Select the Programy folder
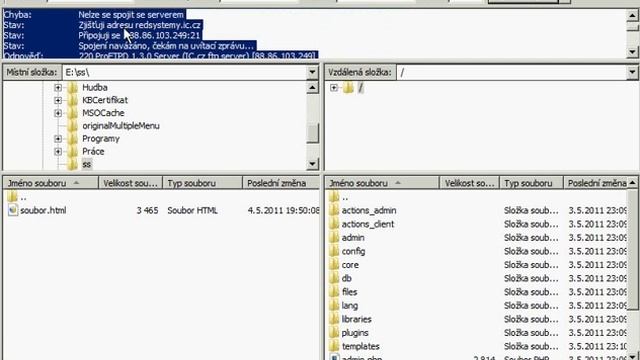This screenshot has height=360, width=640. [101, 139]
